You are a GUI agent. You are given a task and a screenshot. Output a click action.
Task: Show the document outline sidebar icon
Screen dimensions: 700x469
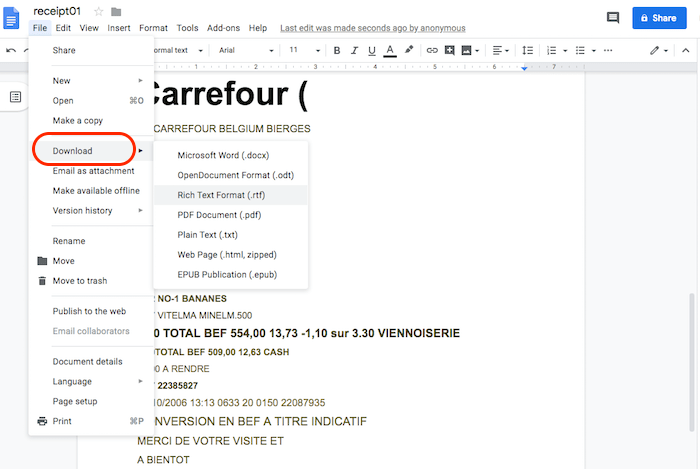(16, 97)
